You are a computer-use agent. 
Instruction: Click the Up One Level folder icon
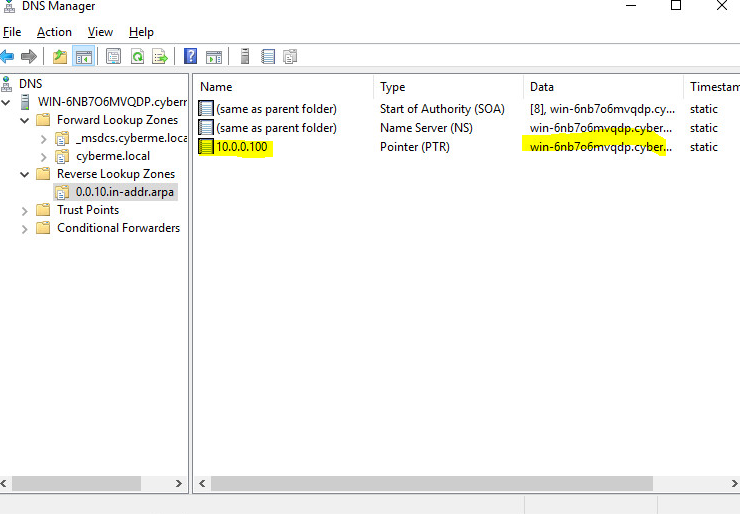(60, 57)
